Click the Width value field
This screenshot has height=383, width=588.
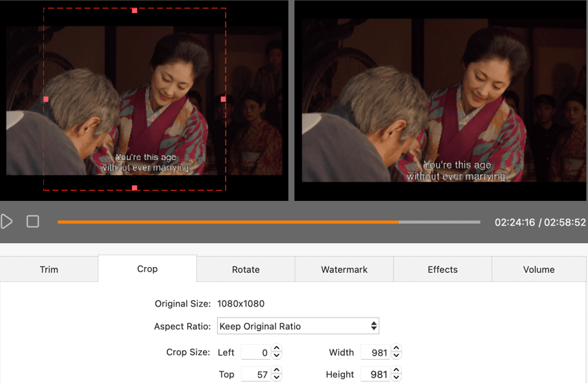(375, 353)
